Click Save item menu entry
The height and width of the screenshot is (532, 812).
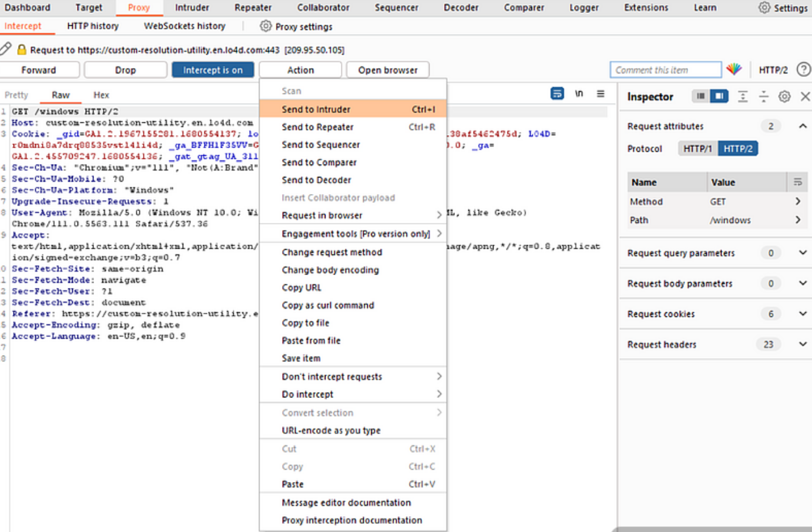353,358
